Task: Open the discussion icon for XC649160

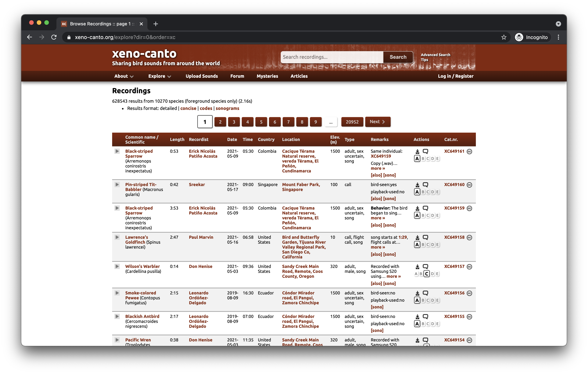Action: (425, 185)
